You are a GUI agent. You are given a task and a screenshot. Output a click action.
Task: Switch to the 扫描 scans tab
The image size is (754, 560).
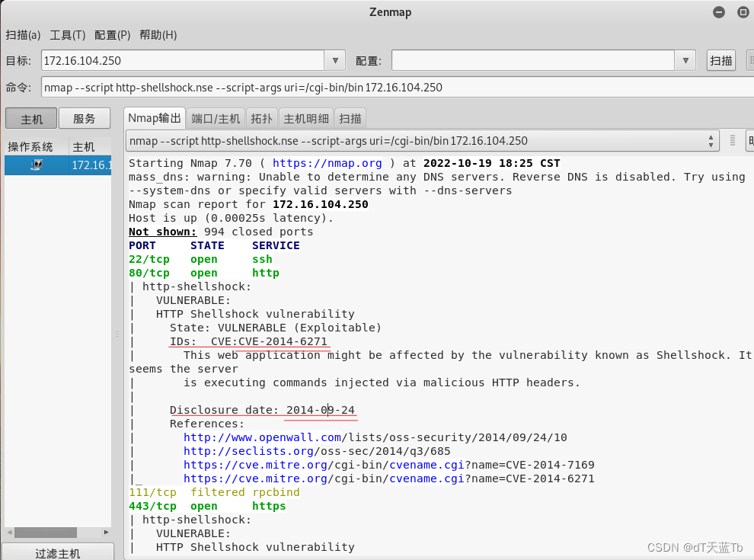(350, 119)
